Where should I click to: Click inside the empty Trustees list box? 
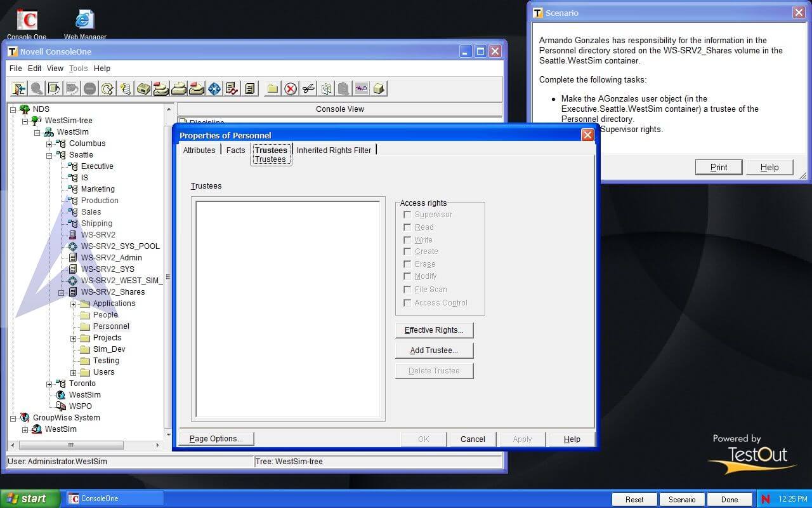click(288, 309)
